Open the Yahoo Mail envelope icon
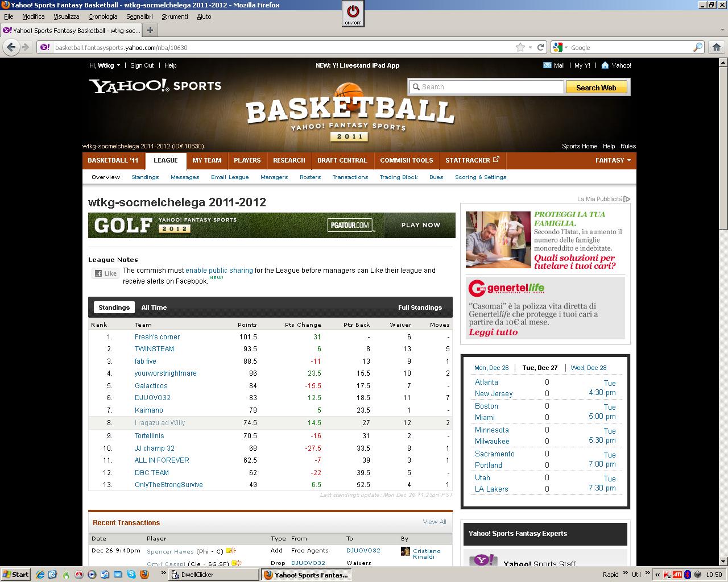 coord(547,65)
